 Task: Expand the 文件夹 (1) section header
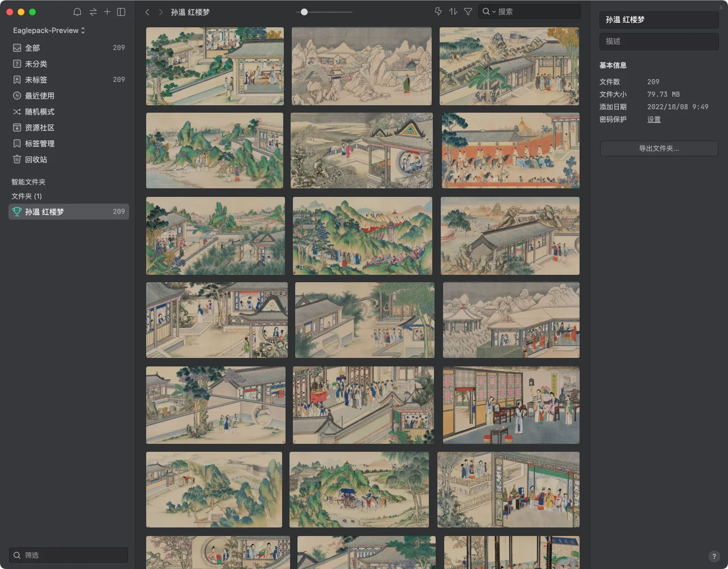pyautogui.click(x=27, y=196)
